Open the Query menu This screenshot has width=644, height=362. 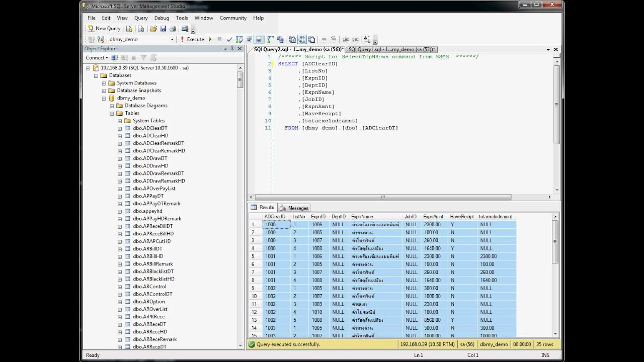pos(141,18)
